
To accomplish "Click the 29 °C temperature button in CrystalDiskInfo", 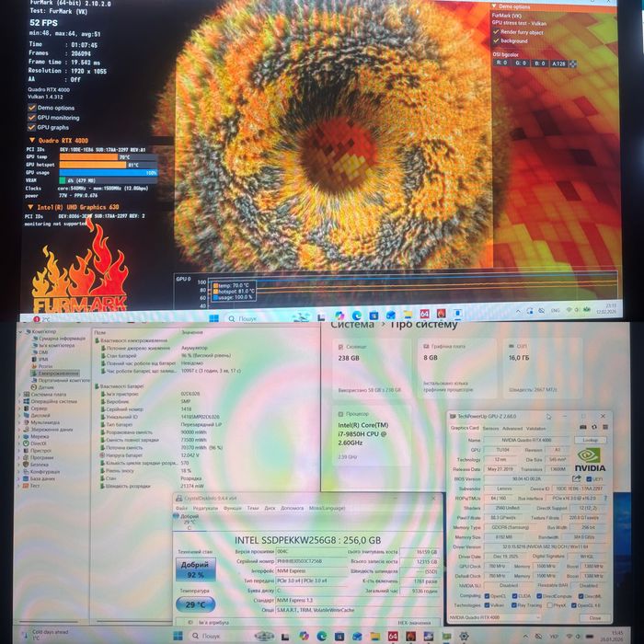I will tap(195, 604).
